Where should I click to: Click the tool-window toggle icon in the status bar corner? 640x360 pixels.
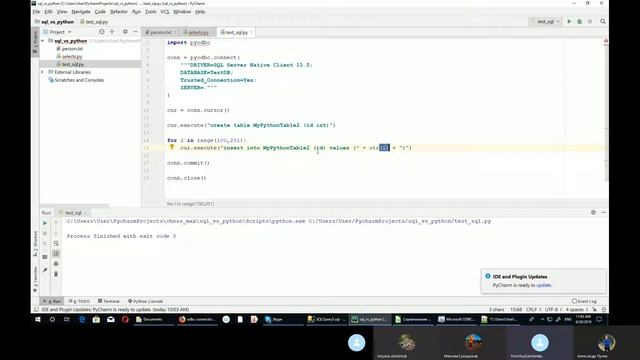point(36,310)
